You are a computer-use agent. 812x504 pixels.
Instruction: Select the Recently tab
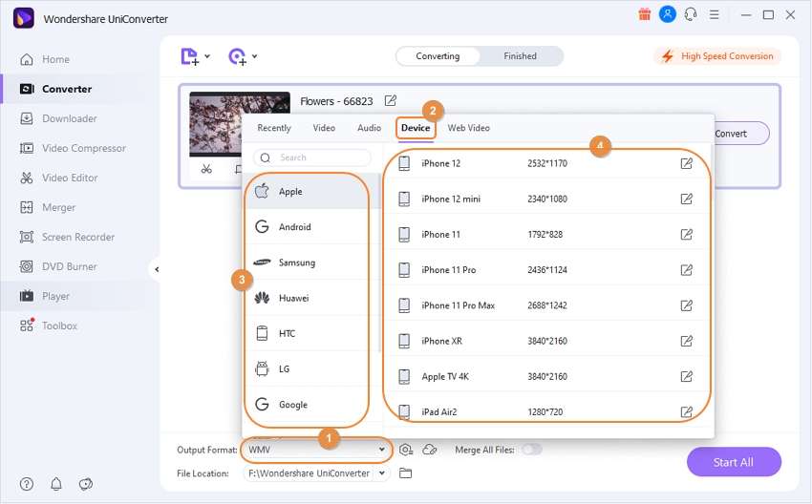[274, 128]
